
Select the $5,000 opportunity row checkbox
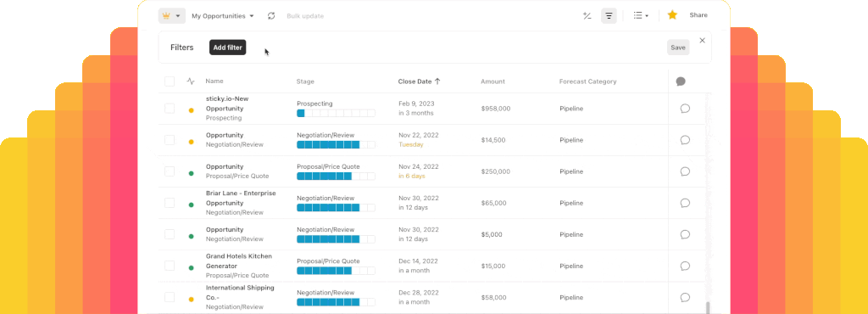click(x=170, y=234)
